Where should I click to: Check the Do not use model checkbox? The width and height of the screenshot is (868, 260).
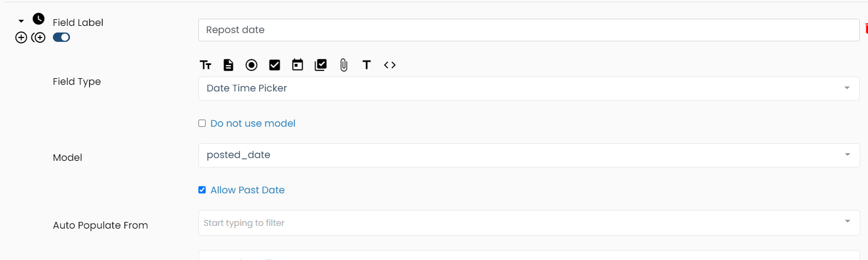pos(202,123)
